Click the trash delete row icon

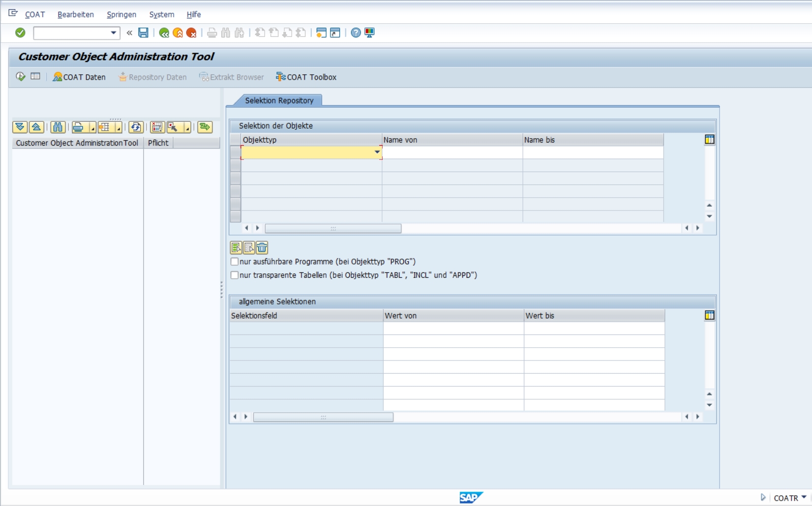(x=262, y=247)
